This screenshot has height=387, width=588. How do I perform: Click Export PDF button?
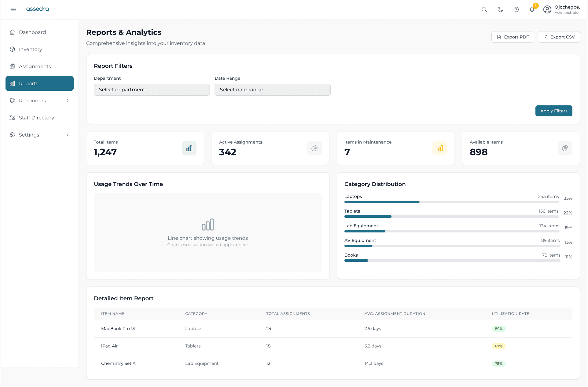[x=513, y=37]
